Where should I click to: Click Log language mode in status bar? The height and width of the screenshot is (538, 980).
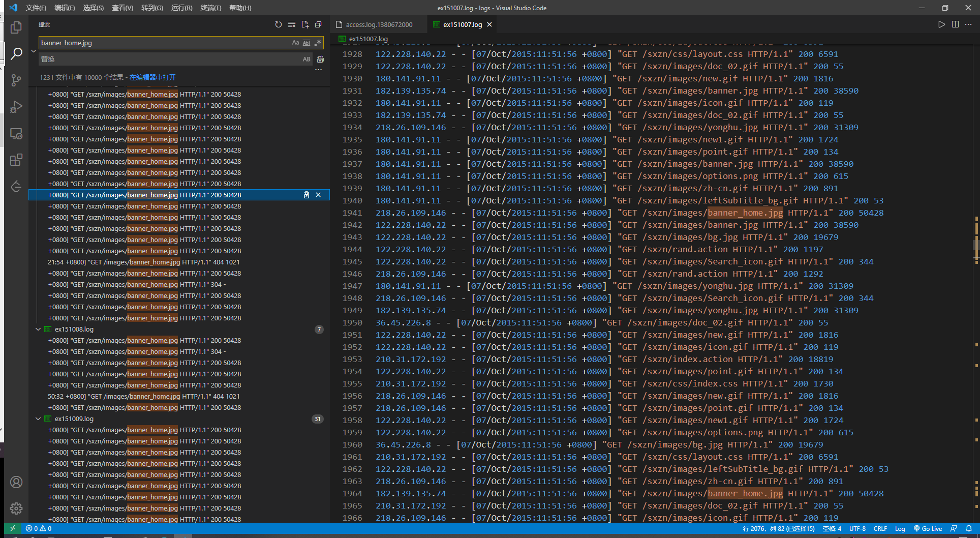(x=900, y=528)
